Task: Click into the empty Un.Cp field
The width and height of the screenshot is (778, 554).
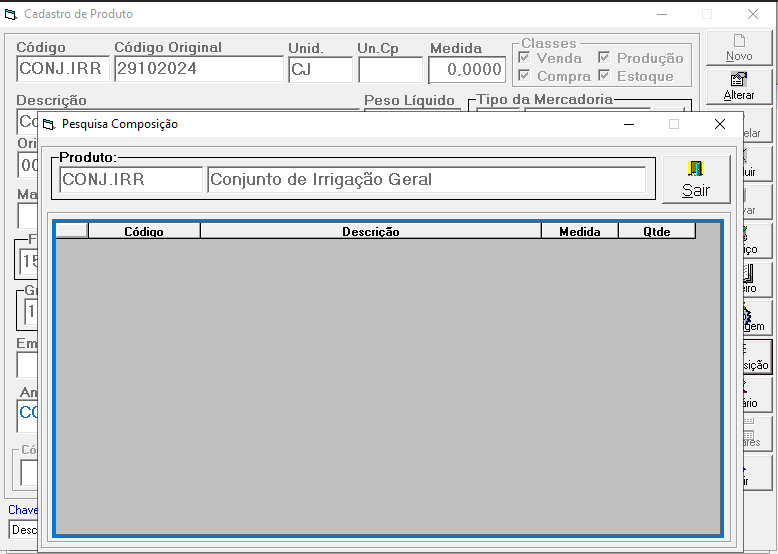Action: click(390, 69)
